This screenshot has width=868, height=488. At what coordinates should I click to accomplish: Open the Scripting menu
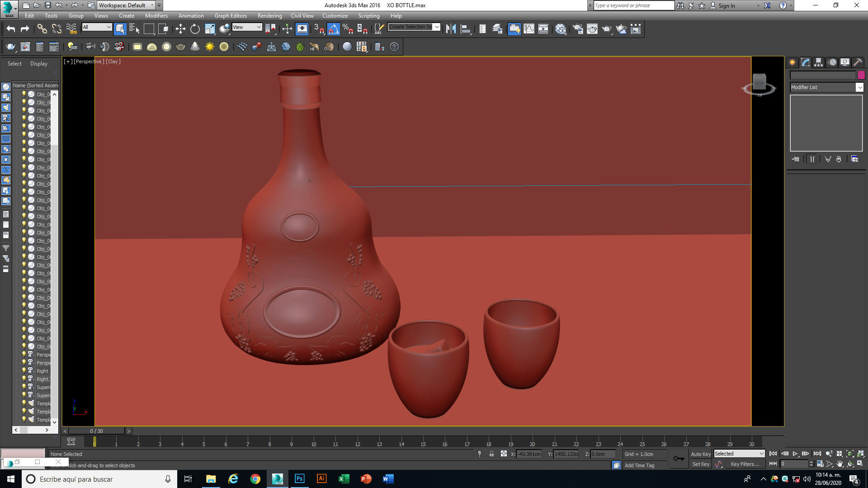[x=369, y=15]
